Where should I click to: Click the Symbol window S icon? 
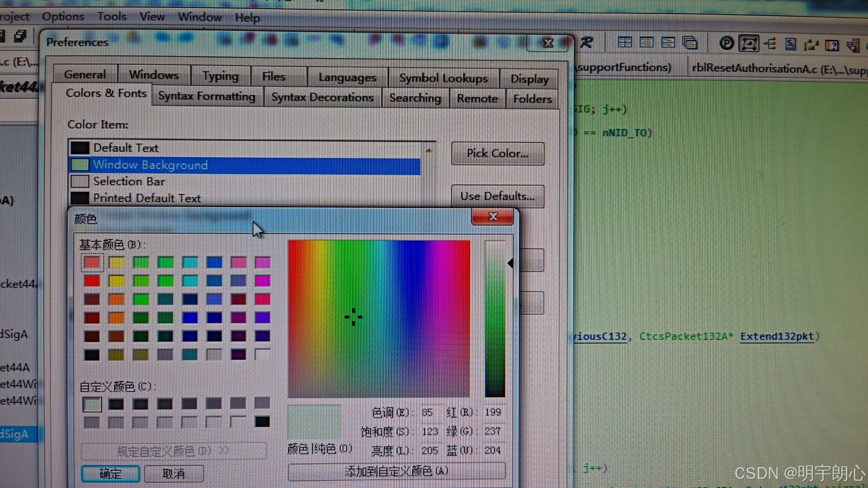click(x=791, y=44)
